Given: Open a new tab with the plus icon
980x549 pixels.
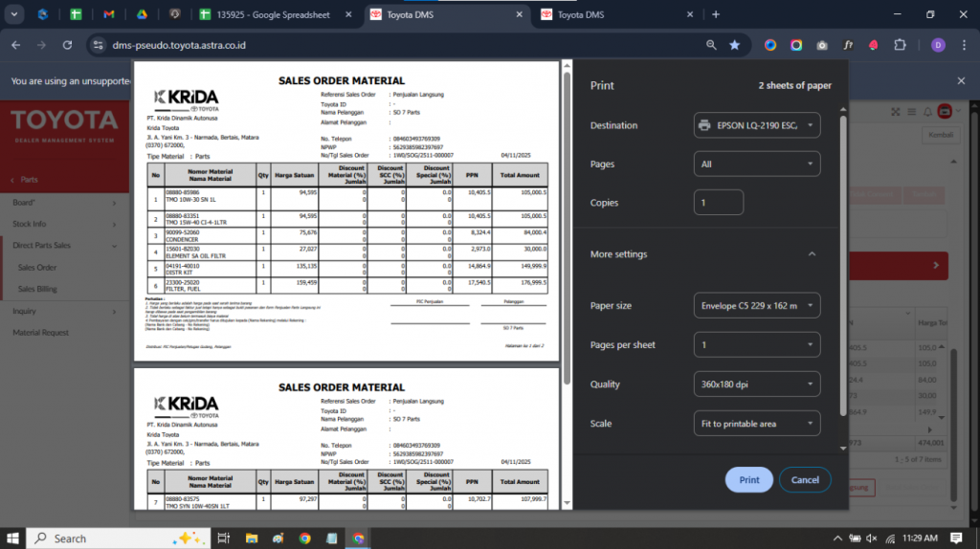Looking at the screenshot, I should [716, 14].
